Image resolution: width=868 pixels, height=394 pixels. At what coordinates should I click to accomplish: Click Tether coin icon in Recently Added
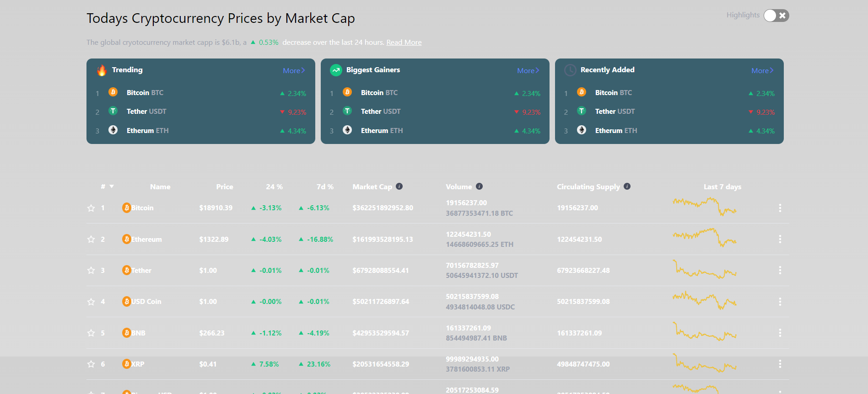coord(582,111)
